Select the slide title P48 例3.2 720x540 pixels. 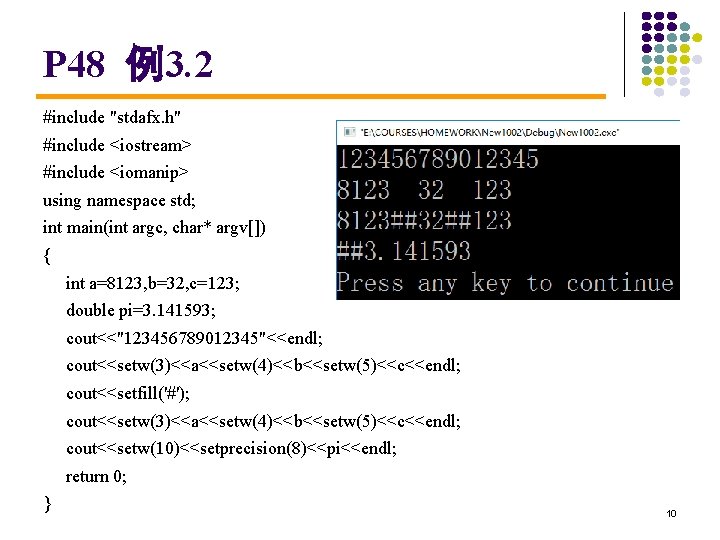pyautogui.click(x=128, y=63)
